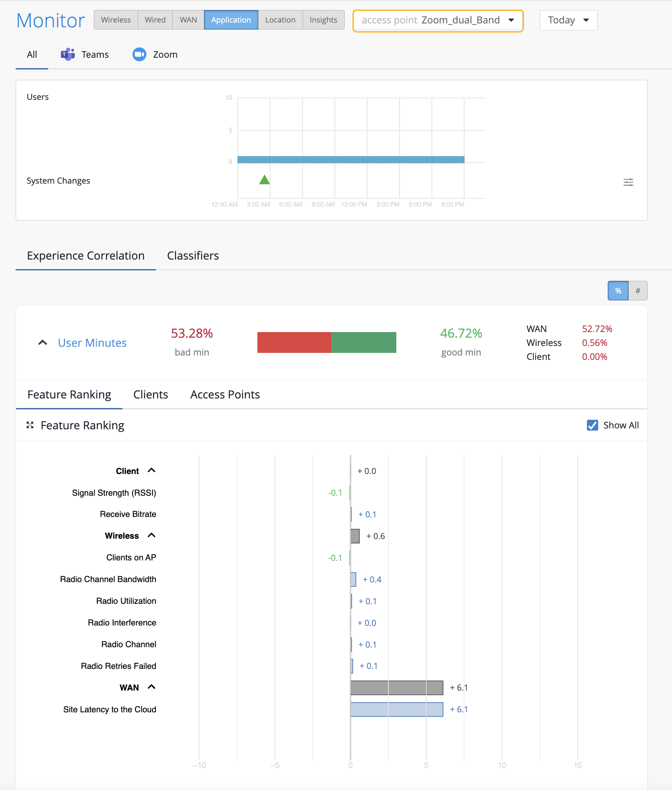
Task: Switch to the Classifiers tab
Action: coord(193,256)
